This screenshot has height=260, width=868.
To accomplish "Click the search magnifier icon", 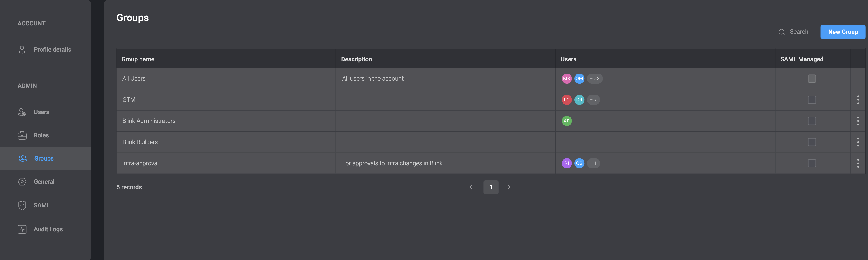I will pyautogui.click(x=782, y=32).
